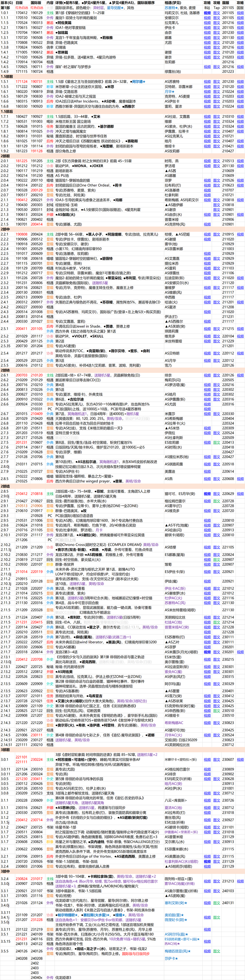245x980 pixels.
Task: Select the 伐龙姬谭3 cell in last row
Action: click(63, 977)
